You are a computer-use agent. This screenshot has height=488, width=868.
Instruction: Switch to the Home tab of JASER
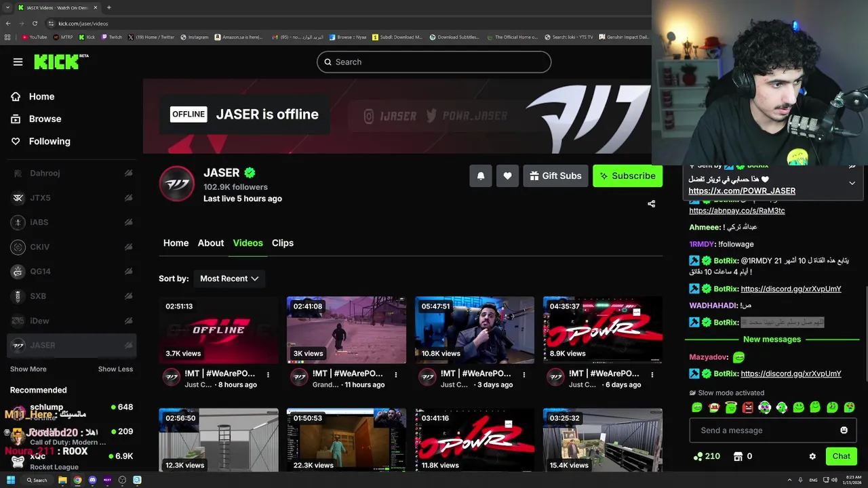(176, 243)
